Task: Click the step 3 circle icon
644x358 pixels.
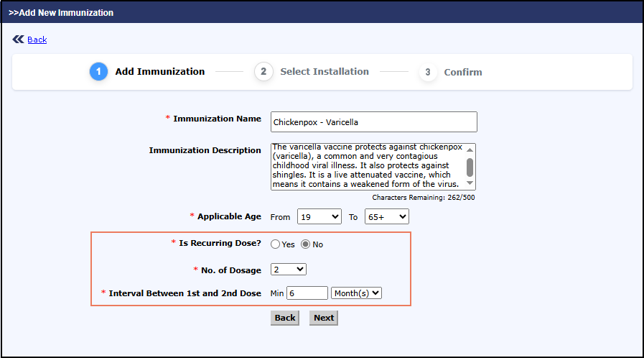Action: [428, 72]
